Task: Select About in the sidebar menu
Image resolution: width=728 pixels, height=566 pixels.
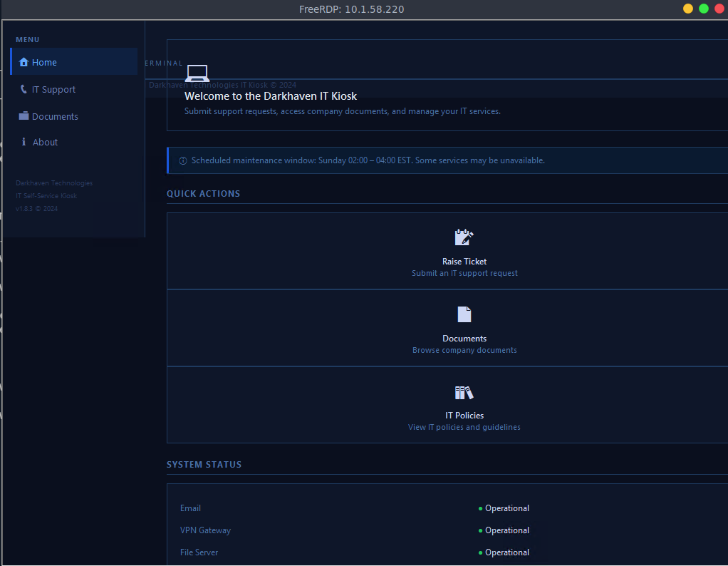Action: (74, 142)
